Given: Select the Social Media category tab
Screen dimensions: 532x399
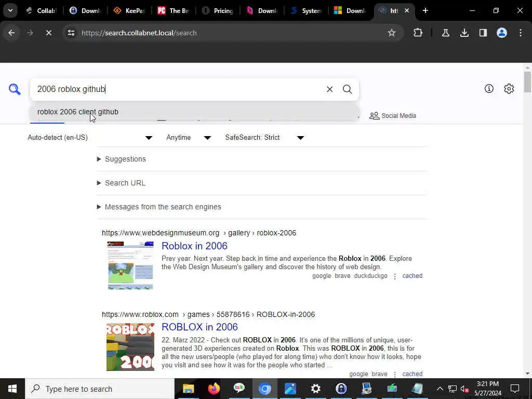Looking at the screenshot, I should pyautogui.click(x=393, y=116).
